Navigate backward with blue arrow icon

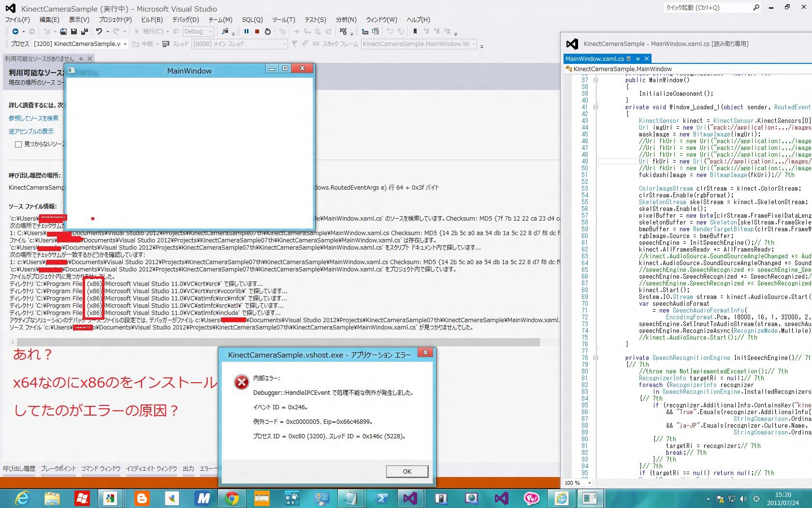pyautogui.click(x=15, y=31)
